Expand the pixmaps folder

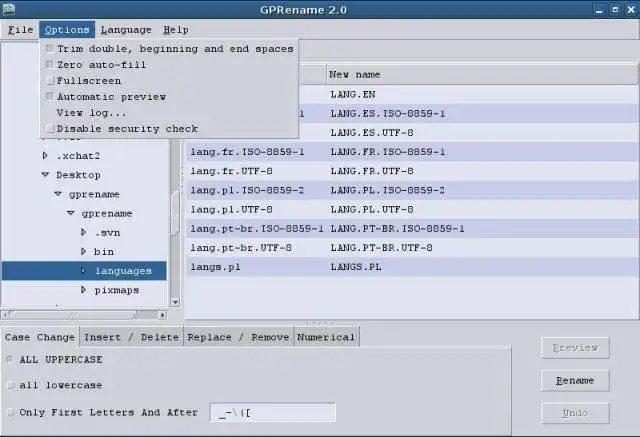pos(83,290)
